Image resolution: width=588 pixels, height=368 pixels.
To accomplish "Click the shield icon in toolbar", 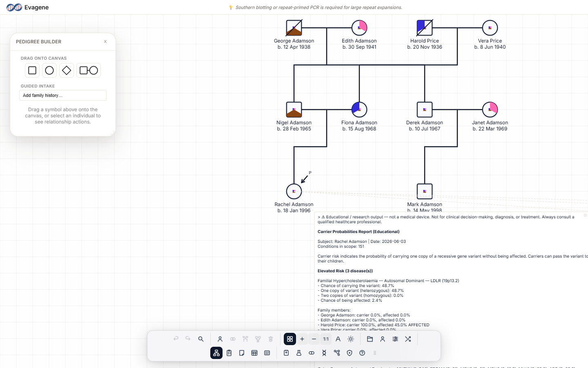I will [x=350, y=353].
